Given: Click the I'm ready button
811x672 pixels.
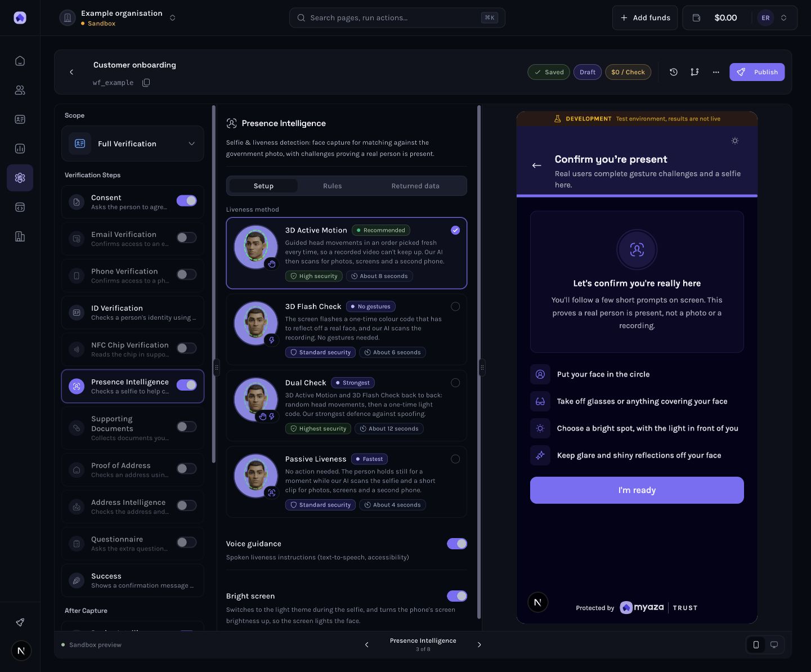Looking at the screenshot, I should tap(637, 490).
